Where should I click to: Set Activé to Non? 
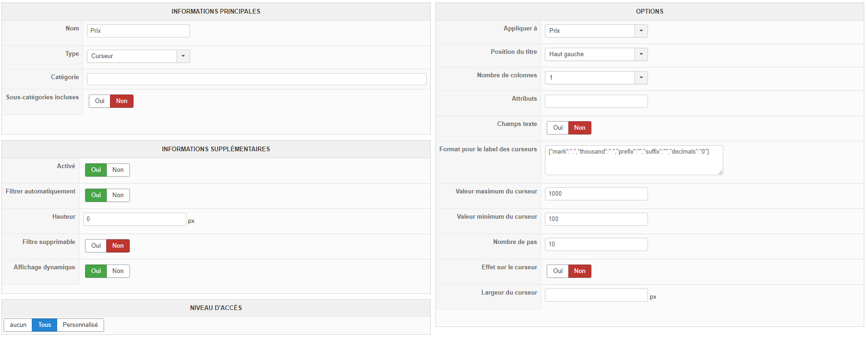tap(118, 170)
